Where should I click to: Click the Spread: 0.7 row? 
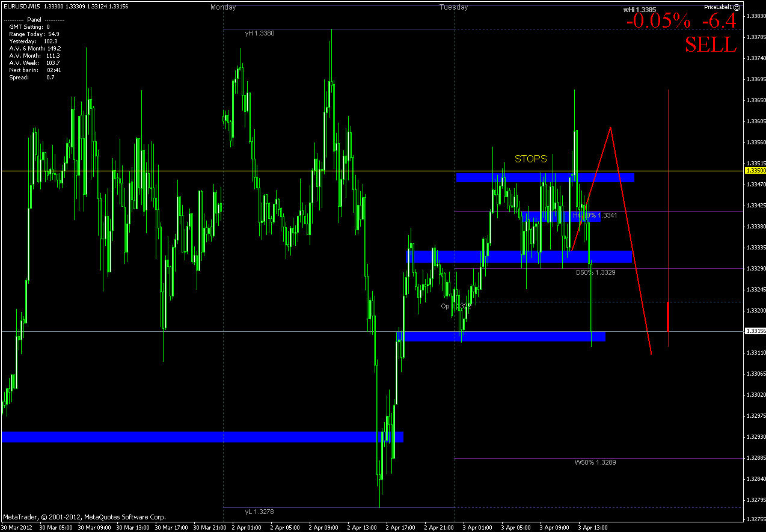pos(31,78)
